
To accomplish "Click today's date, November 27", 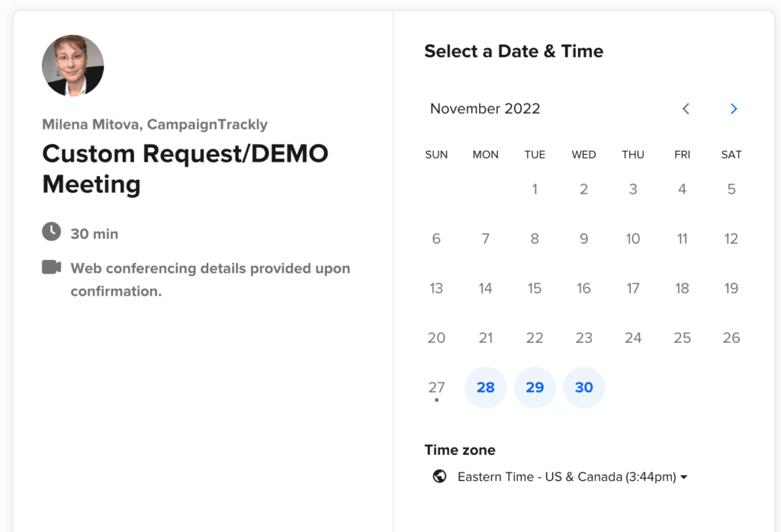I will 436,387.
